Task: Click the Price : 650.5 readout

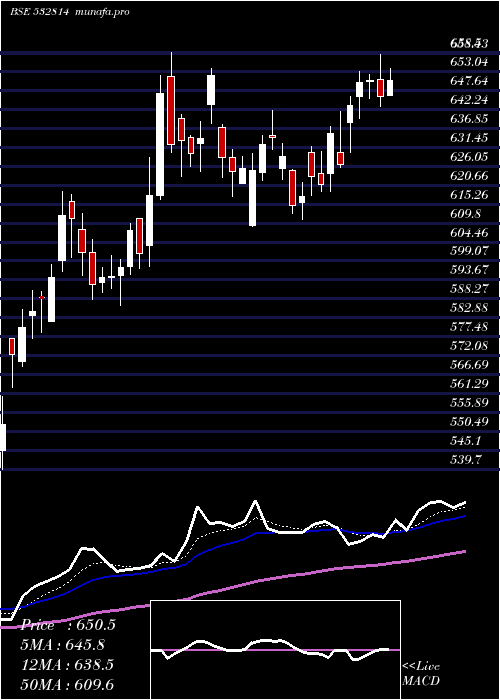Action: (68, 625)
